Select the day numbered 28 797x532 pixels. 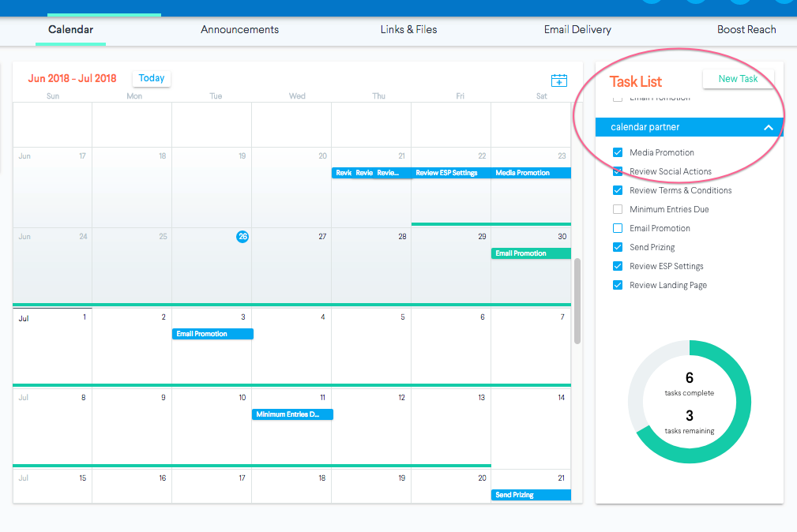click(x=402, y=236)
